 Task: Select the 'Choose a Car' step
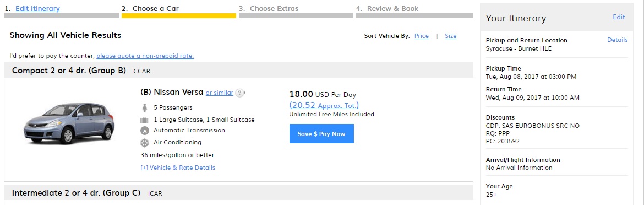(x=156, y=8)
